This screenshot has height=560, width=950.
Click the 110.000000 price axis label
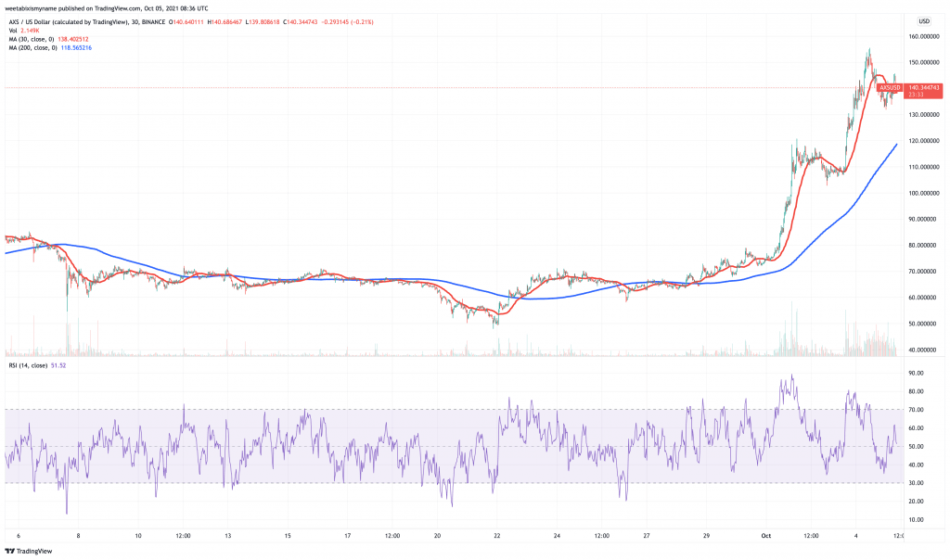coord(923,167)
